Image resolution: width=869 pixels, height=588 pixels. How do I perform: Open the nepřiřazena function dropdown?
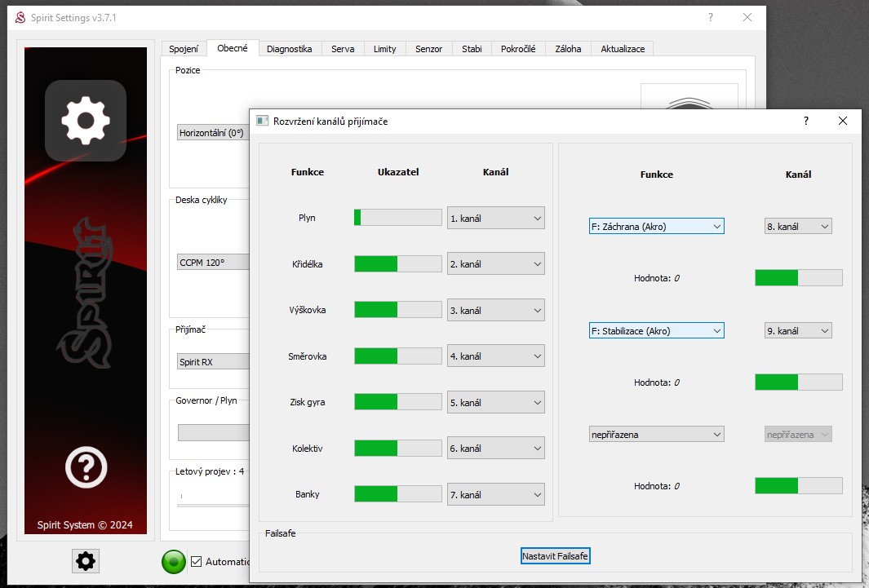tap(656, 435)
